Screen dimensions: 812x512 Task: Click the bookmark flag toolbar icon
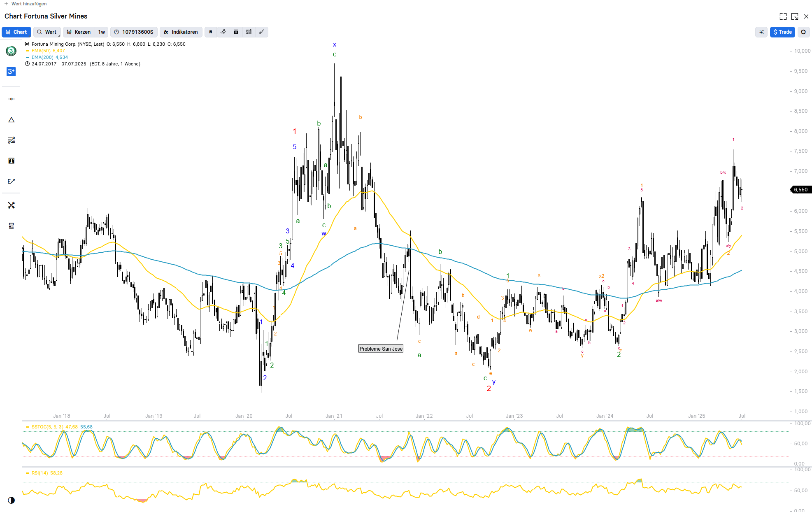(x=210, y=32)
